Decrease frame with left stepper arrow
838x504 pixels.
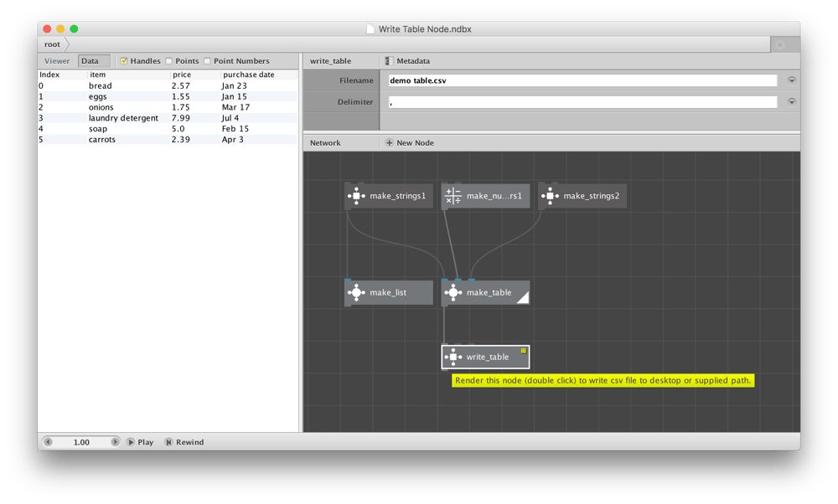48,442
